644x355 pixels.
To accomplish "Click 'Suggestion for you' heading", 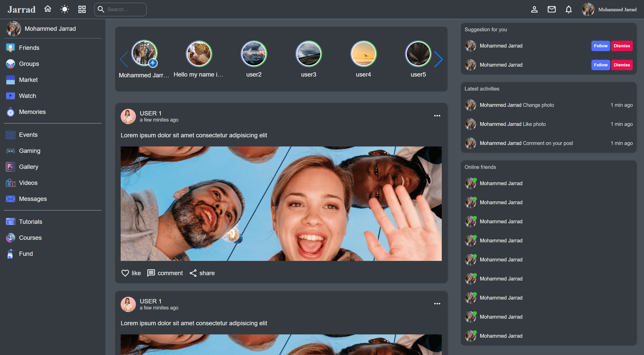I will click(486, 29).
